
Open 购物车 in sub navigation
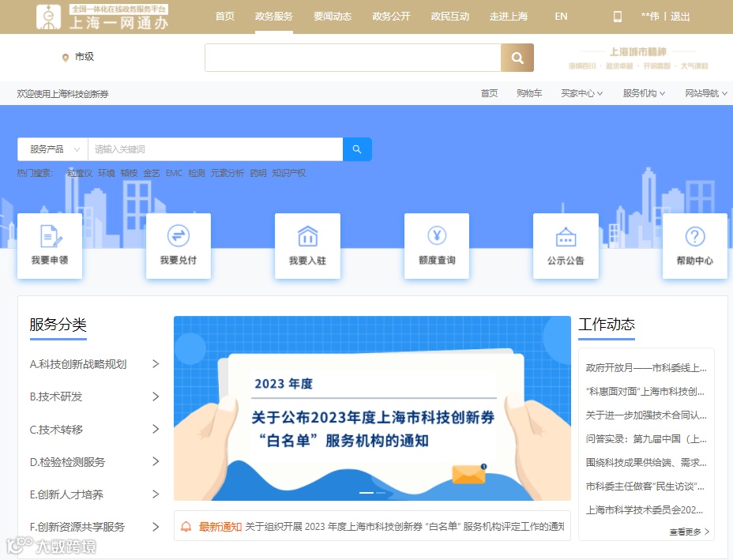click(529, 93)
